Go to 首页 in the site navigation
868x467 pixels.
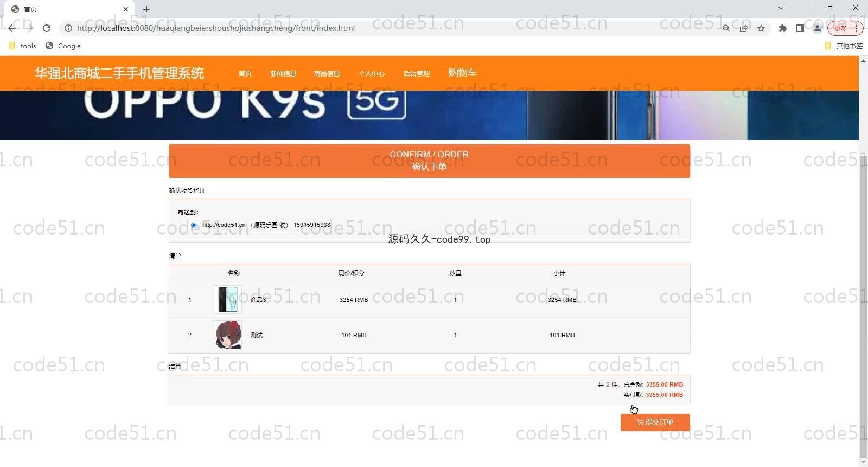click(x=245, y=74)
